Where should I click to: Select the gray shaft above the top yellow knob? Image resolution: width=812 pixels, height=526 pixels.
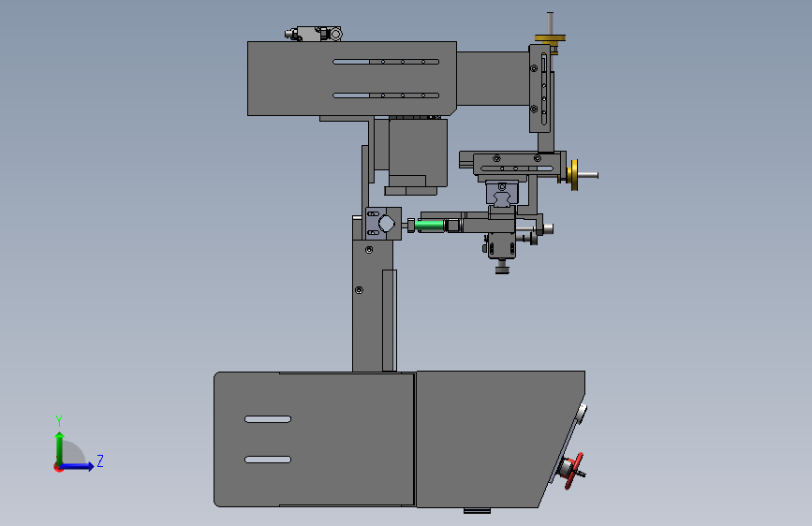tap(550, 23)
